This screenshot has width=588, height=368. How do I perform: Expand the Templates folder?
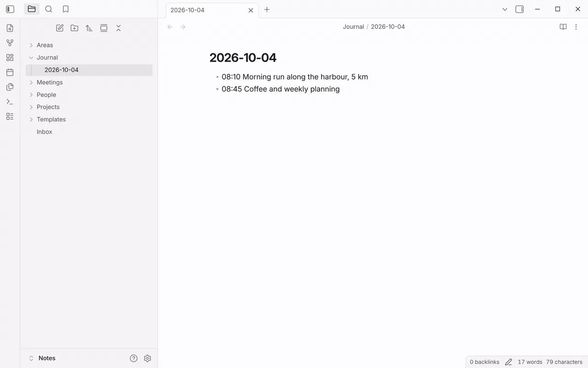tap(89, 119)
